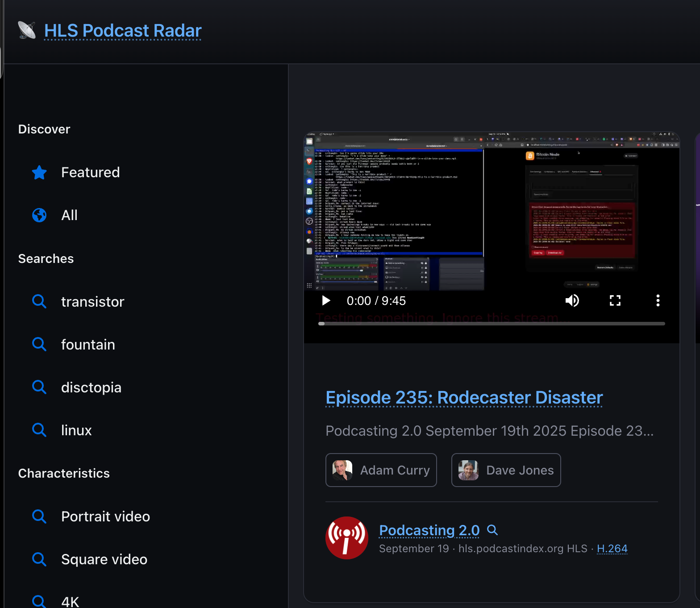Open the fountain saved search

coord(88,345)
